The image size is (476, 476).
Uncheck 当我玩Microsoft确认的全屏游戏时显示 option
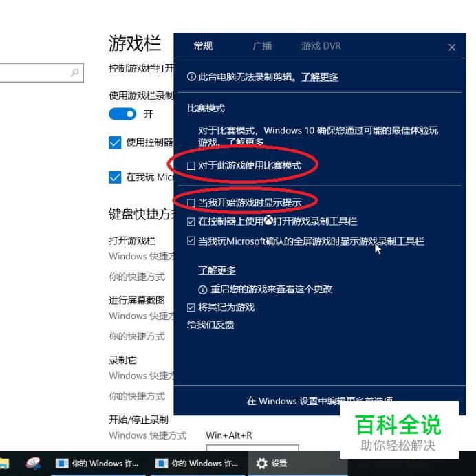[191, 241]
